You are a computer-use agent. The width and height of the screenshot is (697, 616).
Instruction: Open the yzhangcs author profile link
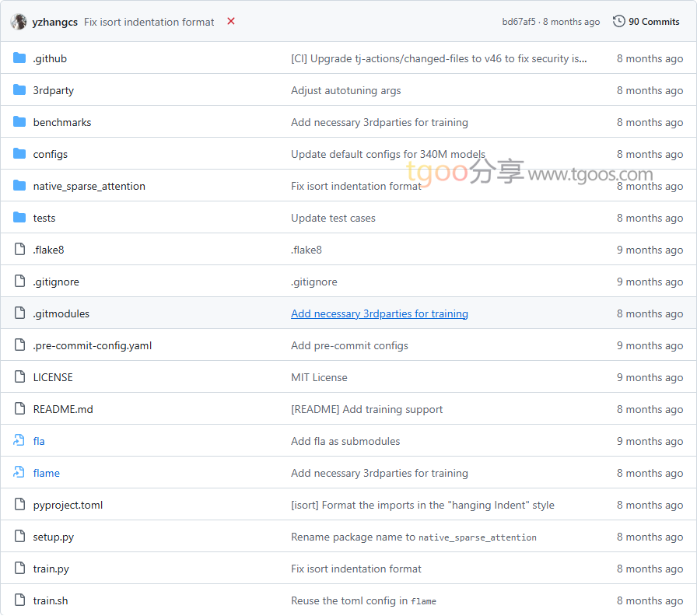click(x=54, y=22)
